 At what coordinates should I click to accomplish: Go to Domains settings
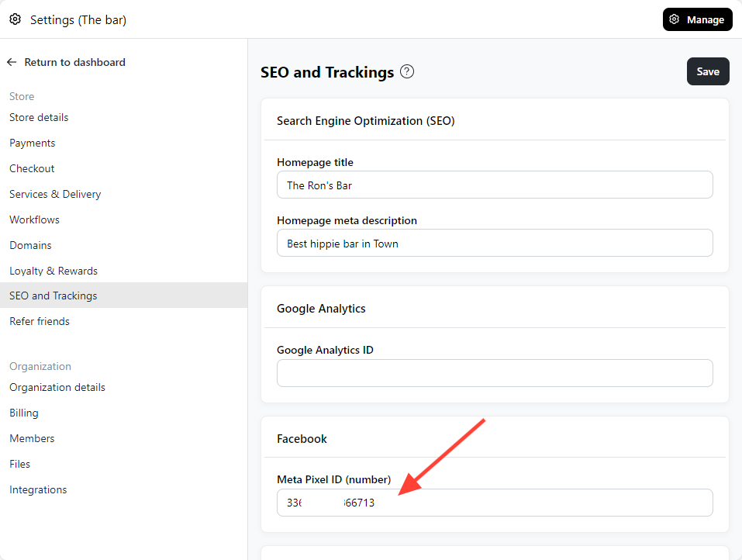click(x=30, y=245)
